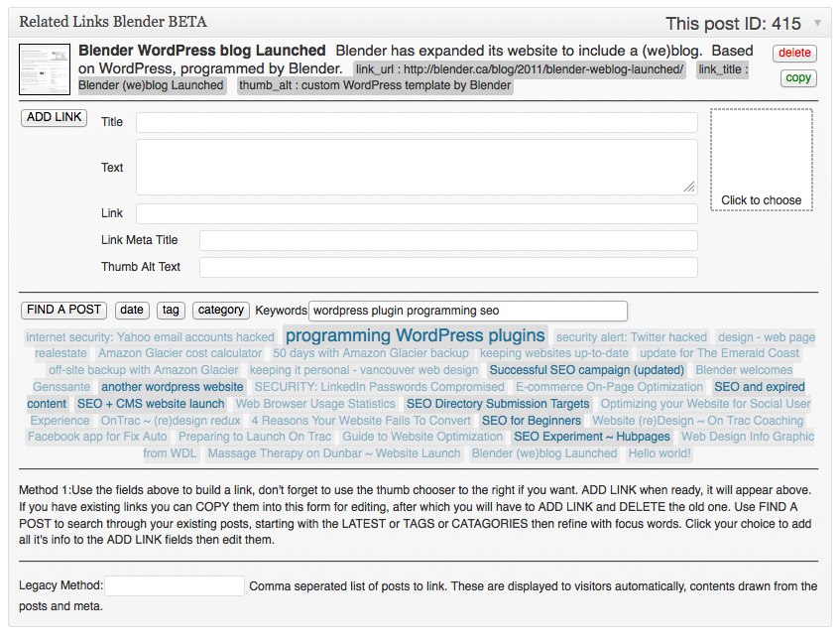This screenshot has width=840, height=638.
Task: Focus the Legacy Method input field
Action: point(175,586)
